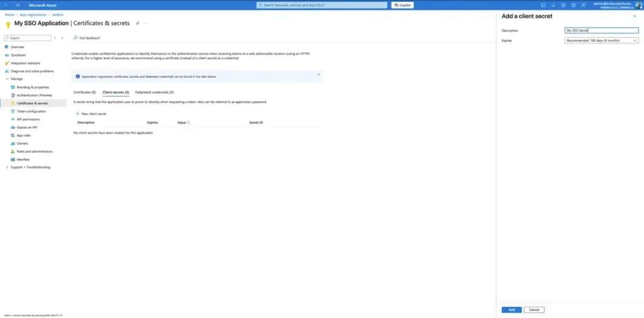This screenshot has height=318, width=644.
Task: Open the admin account avatar menu
Action: click(x=638, y=5)
